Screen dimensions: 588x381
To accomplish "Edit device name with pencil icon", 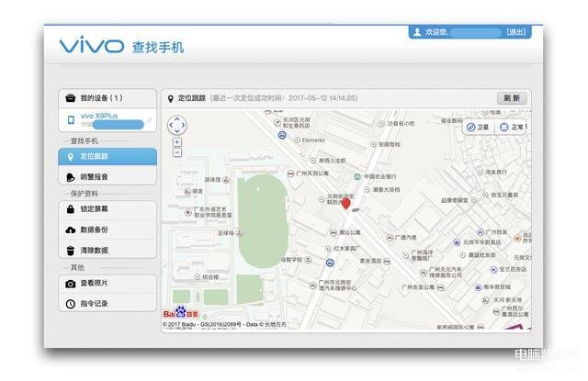I will (149, 120).
